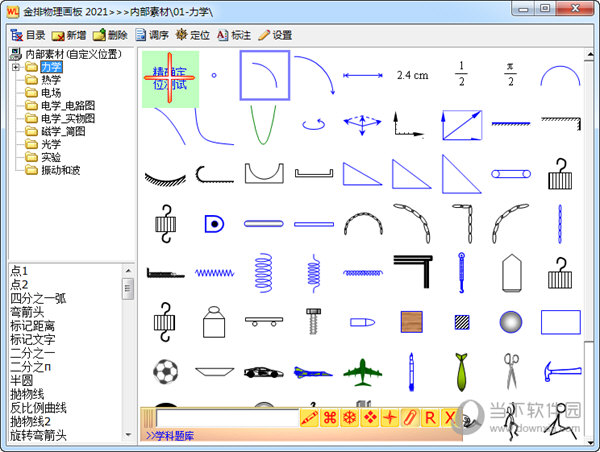Select 标记距离 in the item list
Viewport: 600px width, 452px height.
pos(33,326)
